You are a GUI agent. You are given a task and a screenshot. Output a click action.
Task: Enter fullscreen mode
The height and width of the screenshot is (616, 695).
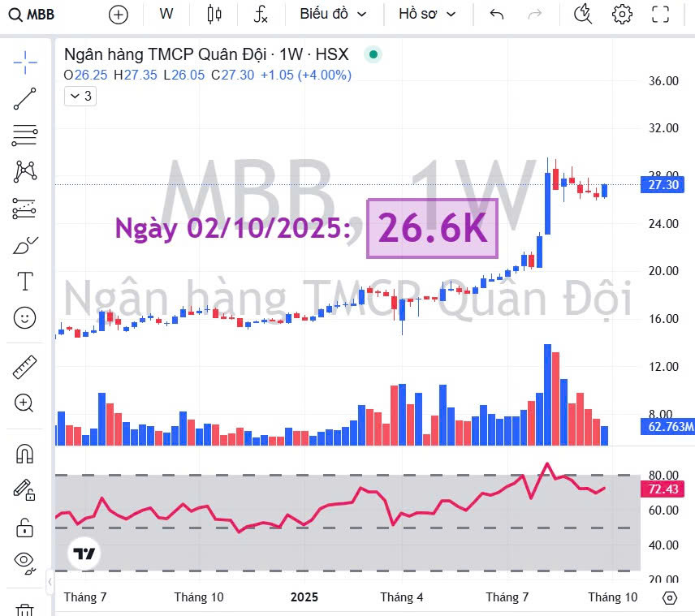660,14
